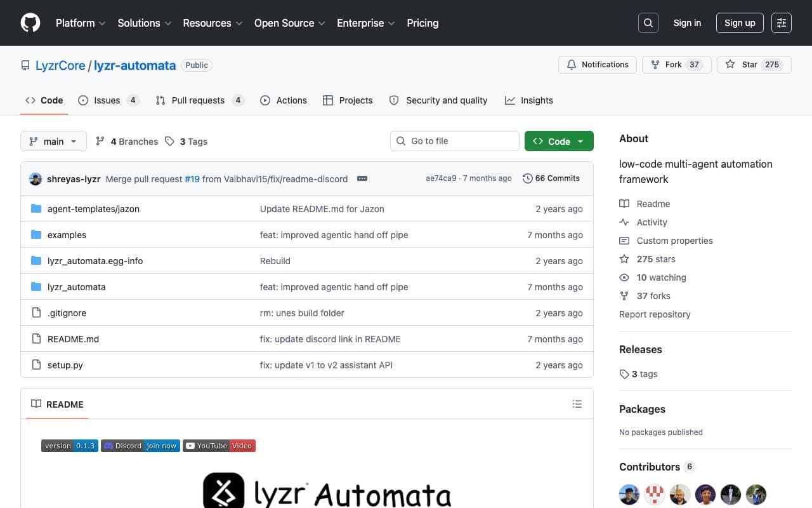Select the README tab header
Image resolution: width=812 pixels, height=508 pixels.
[57, 404]
